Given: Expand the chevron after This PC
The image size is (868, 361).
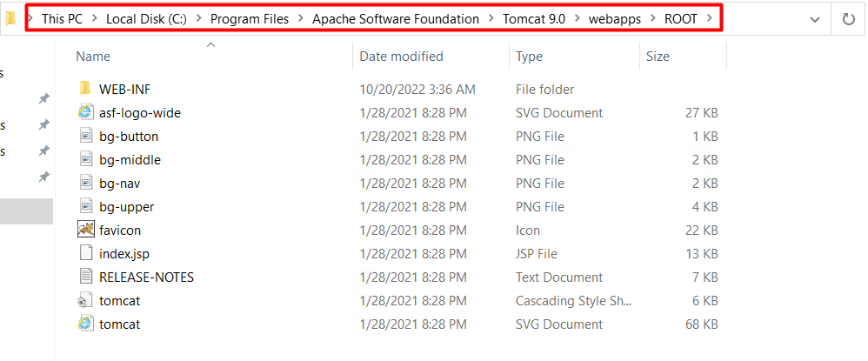Looking at the screenshot, I should (95, 19).
